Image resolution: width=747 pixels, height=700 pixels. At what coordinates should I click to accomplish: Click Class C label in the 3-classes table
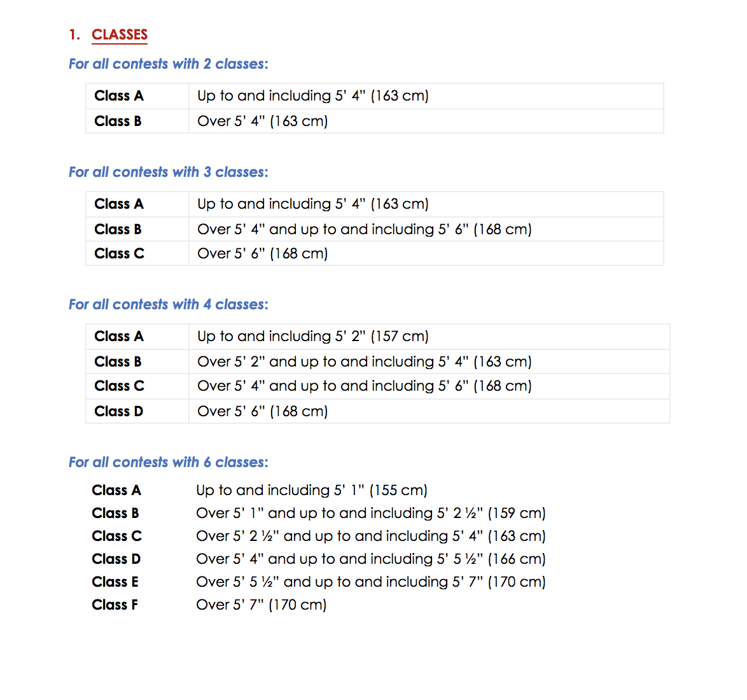click(119, 254)
